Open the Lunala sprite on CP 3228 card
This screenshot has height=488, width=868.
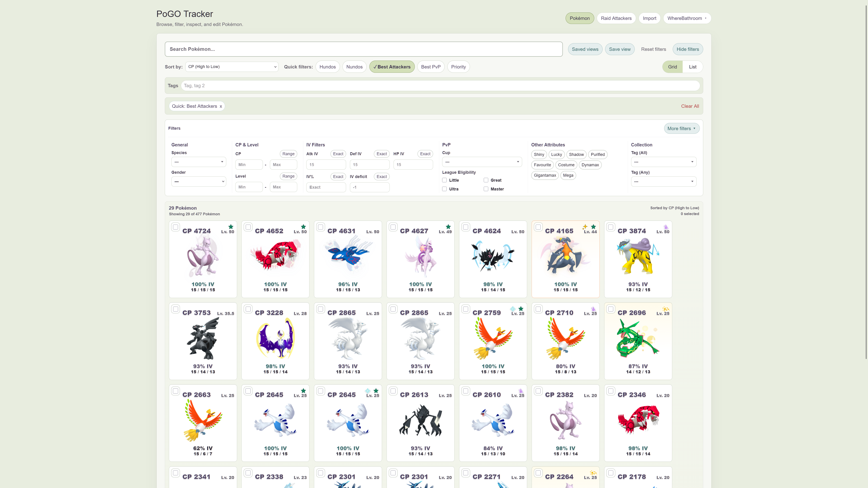[275, 338]
